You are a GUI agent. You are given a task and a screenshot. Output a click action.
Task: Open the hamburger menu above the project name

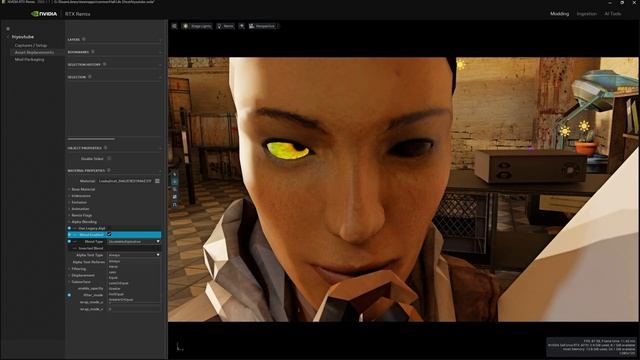(x=8, y=29)
